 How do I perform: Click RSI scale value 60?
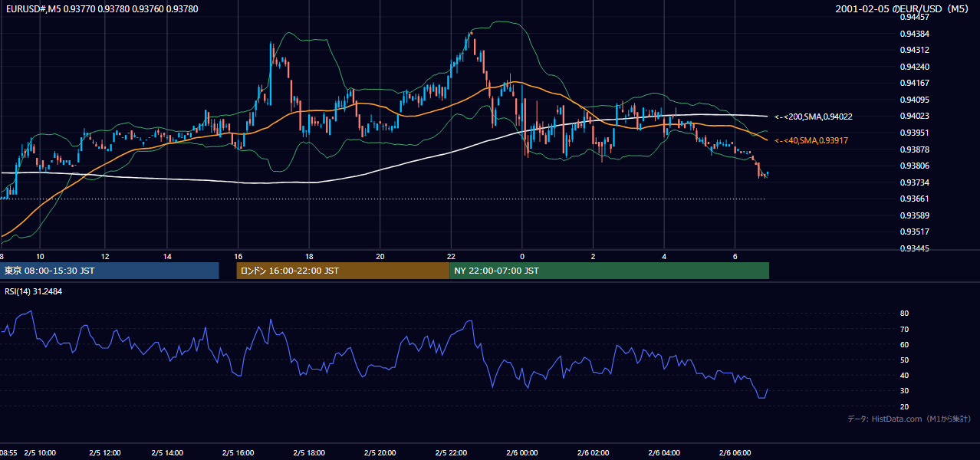905,344
